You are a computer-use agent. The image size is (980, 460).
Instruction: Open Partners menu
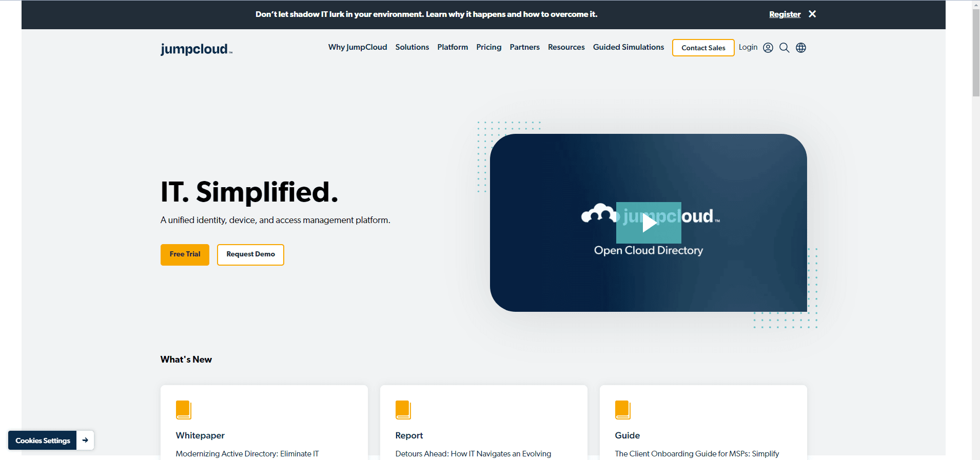point(524,47)
